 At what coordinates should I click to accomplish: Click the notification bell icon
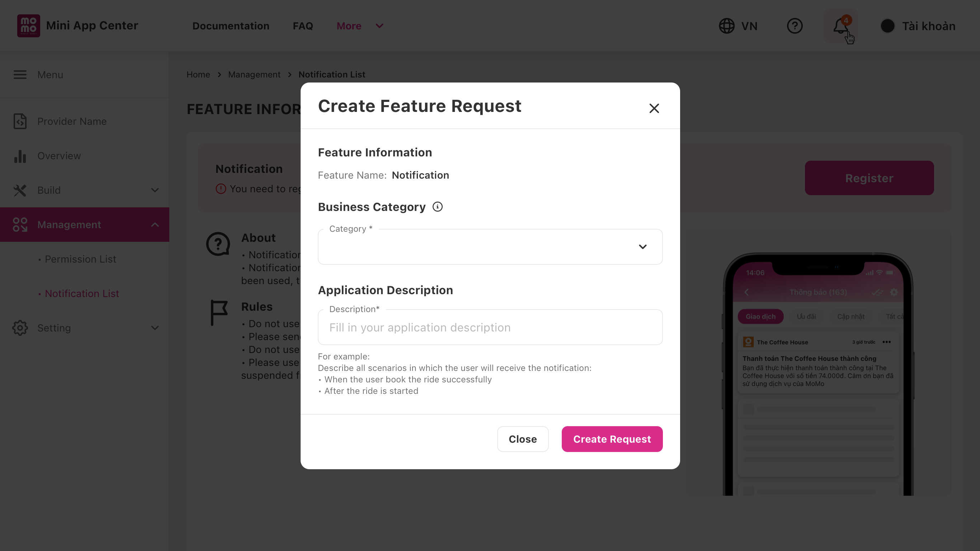click(x=841, y=26)
